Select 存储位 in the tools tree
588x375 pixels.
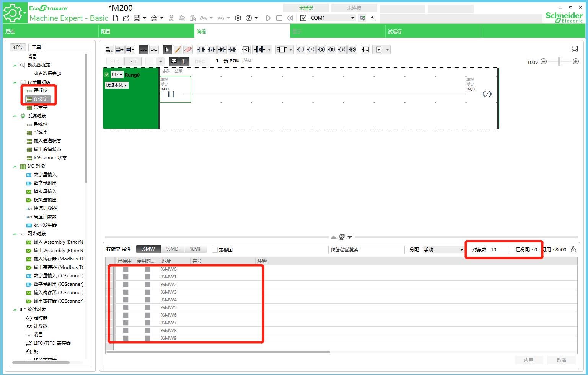(41, 90)
